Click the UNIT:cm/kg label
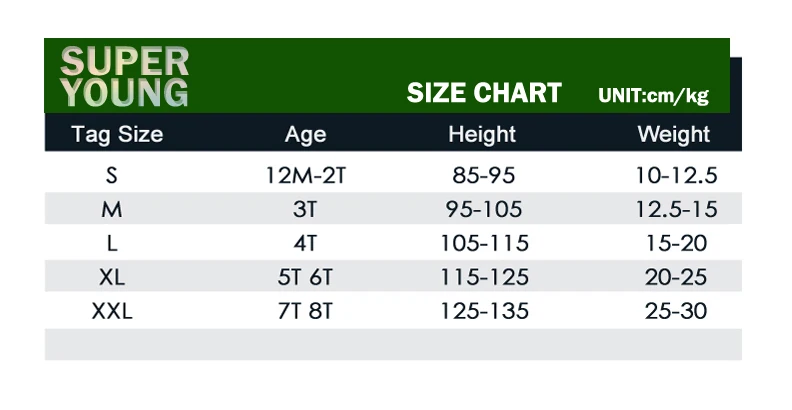This screenshot has width=792, height=410. click(654, 95)
